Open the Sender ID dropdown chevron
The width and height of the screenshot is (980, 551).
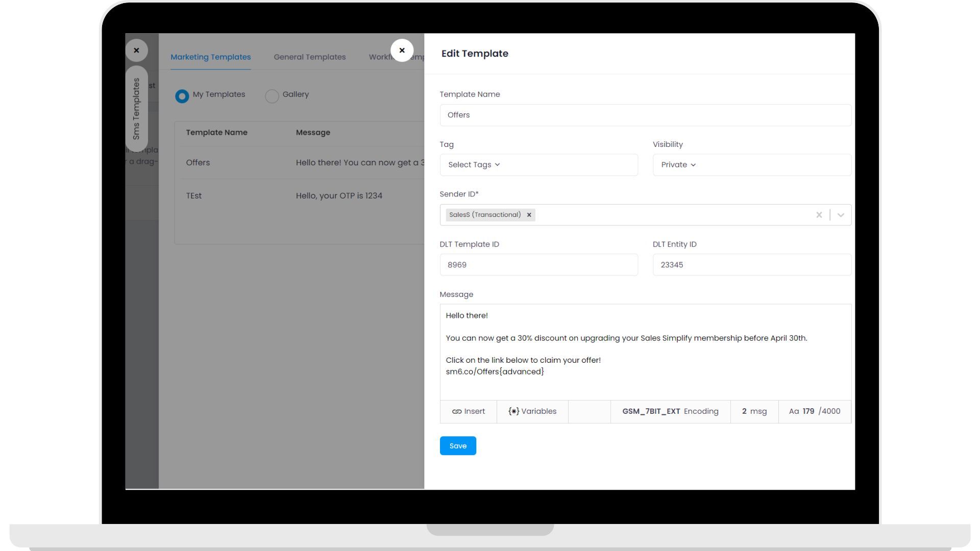click(840, 215)
